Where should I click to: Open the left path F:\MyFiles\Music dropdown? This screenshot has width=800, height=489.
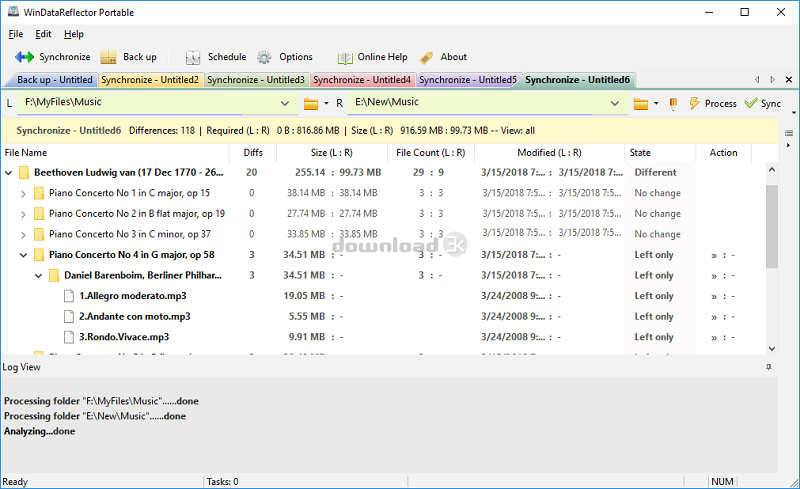pyautogui.click(x=286, y=103)
